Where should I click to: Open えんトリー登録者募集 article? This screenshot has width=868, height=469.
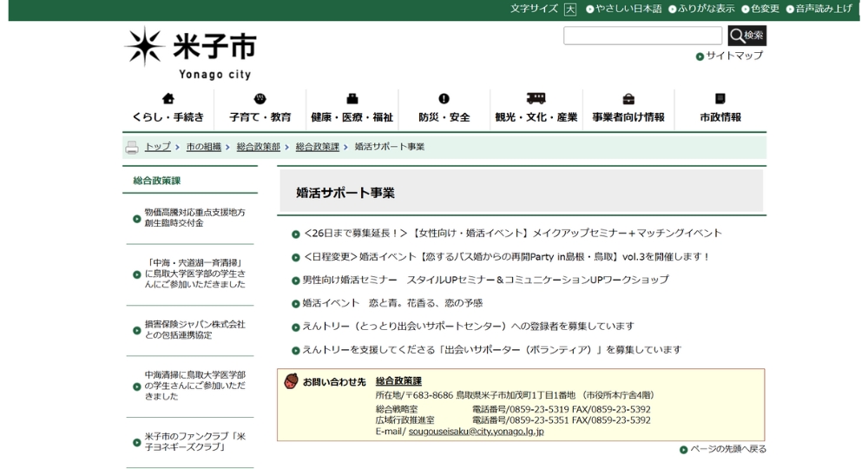(x=469, y=327)
